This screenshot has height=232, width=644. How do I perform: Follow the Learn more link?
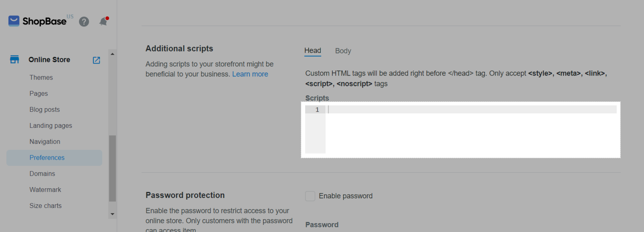(x=250, y=74)
